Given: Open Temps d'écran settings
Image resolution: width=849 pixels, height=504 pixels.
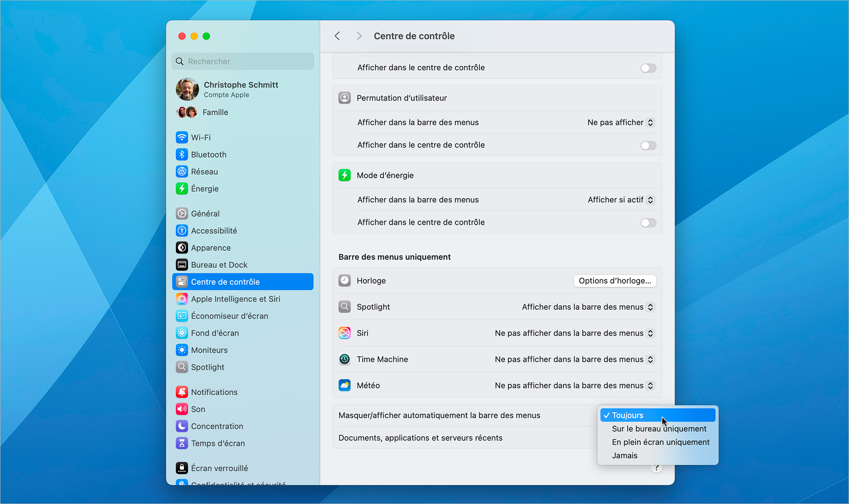Looking at the screenshot, I should [218, 443].
